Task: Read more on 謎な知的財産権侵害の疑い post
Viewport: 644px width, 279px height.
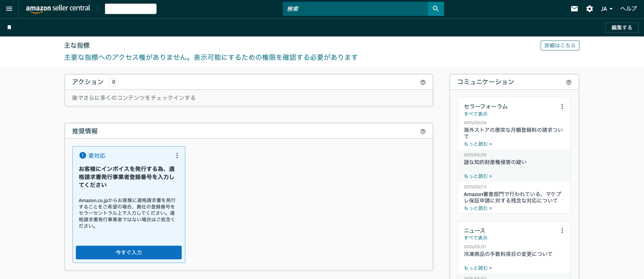Action: click(478, 176)
